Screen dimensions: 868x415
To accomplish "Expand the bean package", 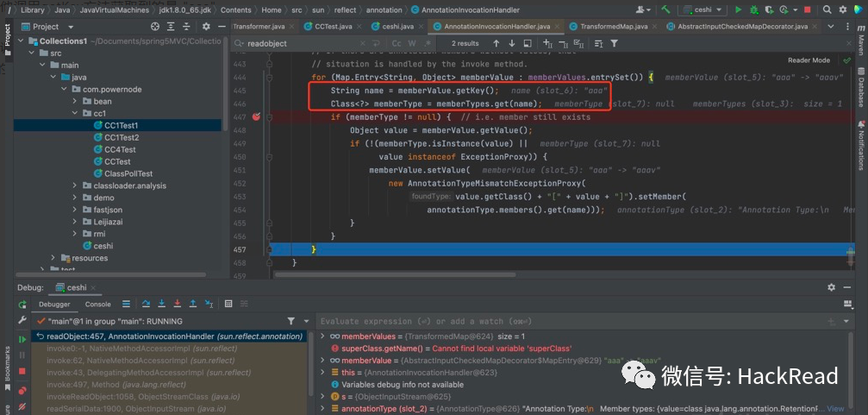I will [x=75, y=102].
